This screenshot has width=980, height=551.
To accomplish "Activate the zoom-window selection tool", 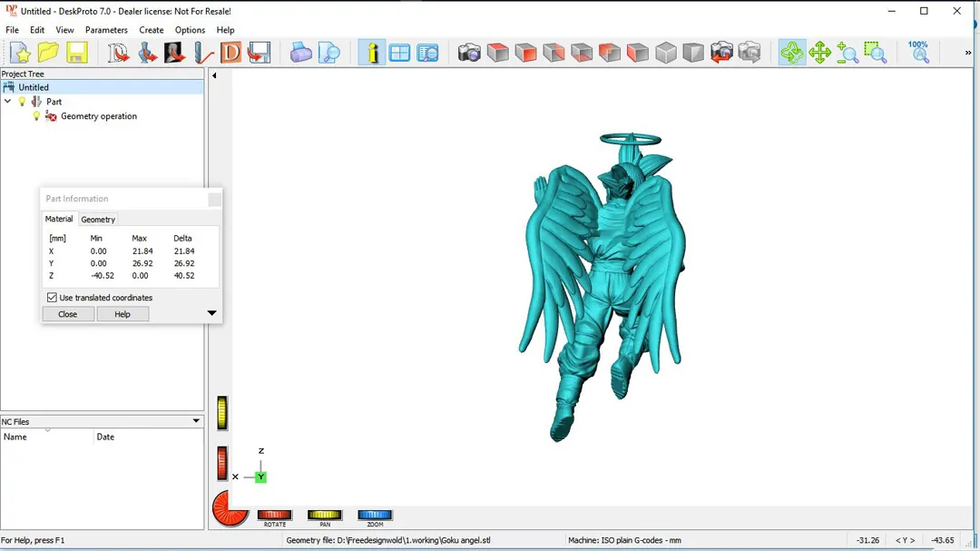I will coord(876,54).
